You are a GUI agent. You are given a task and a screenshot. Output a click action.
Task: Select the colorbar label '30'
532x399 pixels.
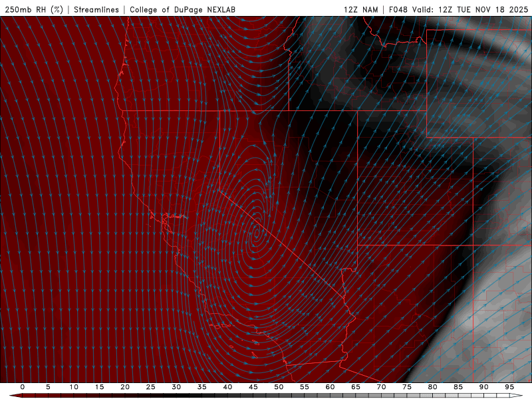click(176, 387)
